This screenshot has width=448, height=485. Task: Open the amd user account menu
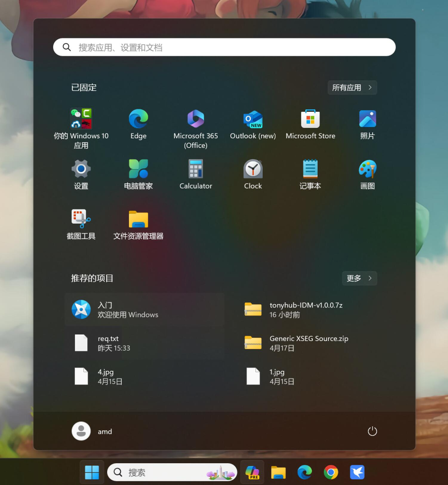tap(92, 431)
